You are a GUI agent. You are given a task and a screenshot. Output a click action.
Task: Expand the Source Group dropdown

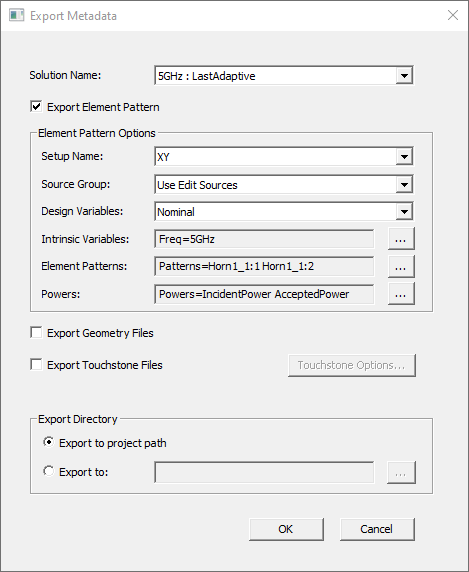pos(404,185)
